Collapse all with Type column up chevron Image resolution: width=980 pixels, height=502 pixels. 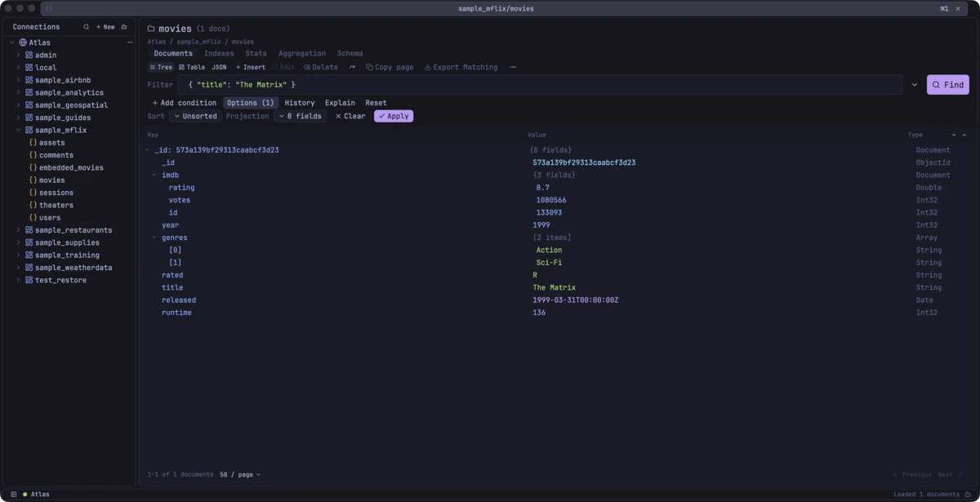point(964,135)
